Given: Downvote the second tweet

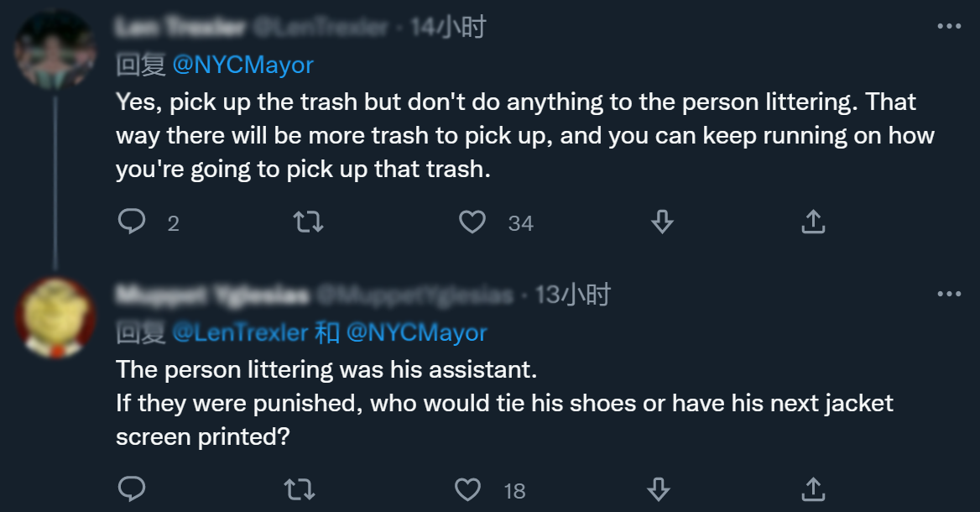Looking at the screenshot, I should tap(659, 488).
